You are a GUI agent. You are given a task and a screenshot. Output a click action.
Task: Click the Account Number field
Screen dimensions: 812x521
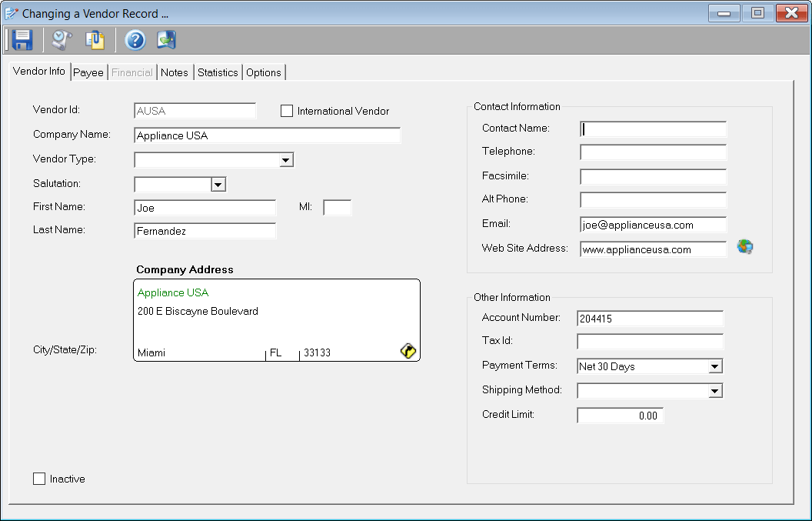click(x=650, y=319)
